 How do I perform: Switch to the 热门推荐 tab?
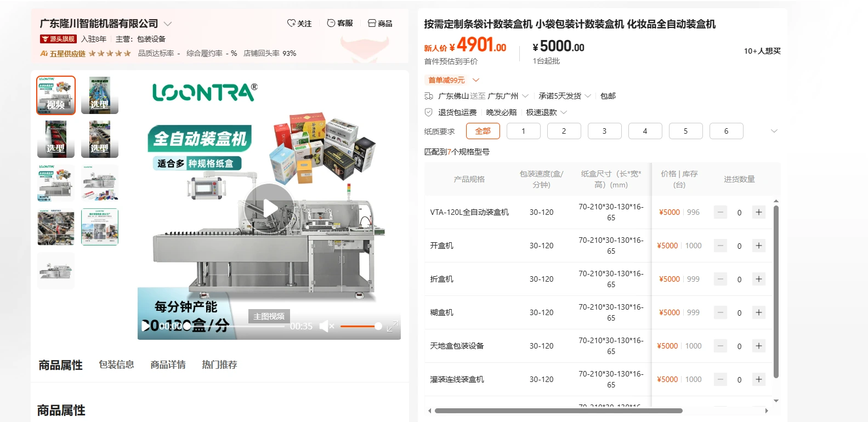(x=220, y=364)
